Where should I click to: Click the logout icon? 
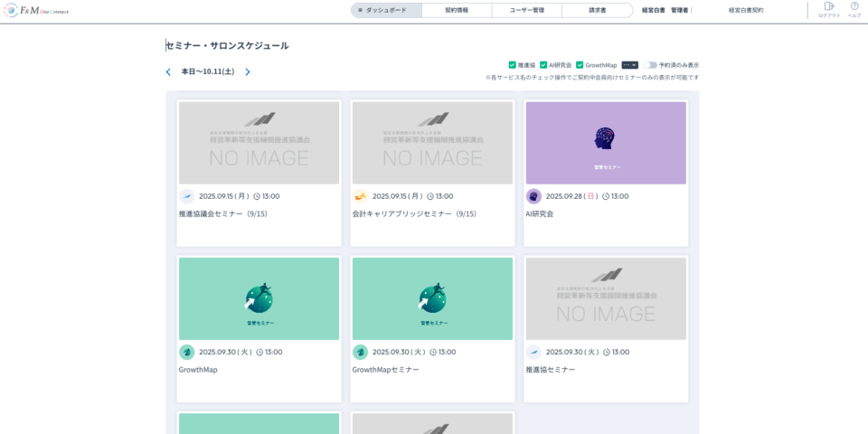828,7
